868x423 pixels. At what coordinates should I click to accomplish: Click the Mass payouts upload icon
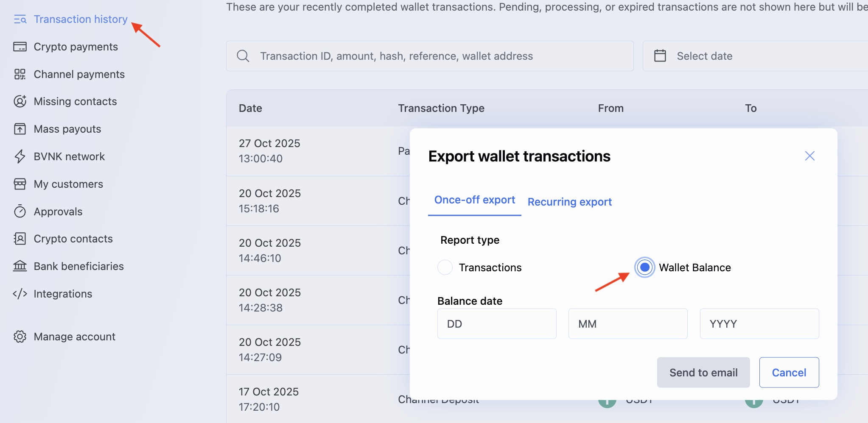click(20, 129)
